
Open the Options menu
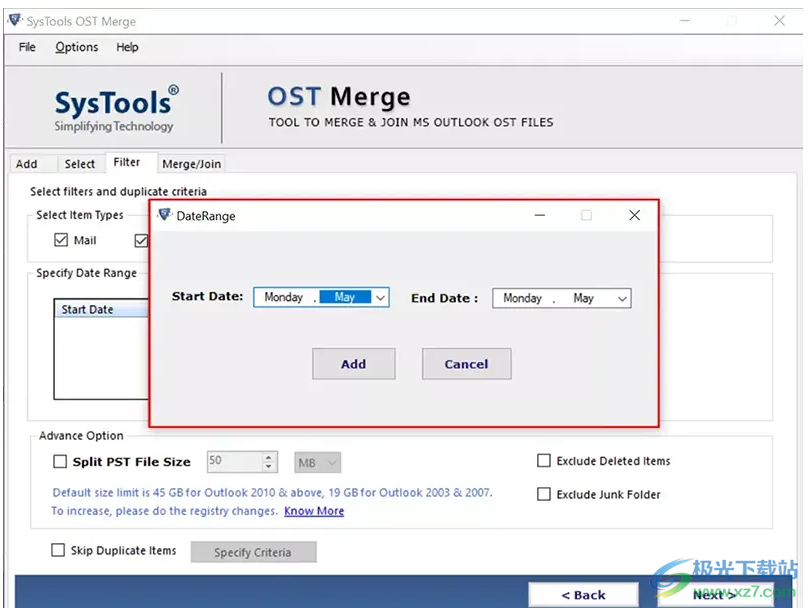pyautogui.click(x=77, y=47)
